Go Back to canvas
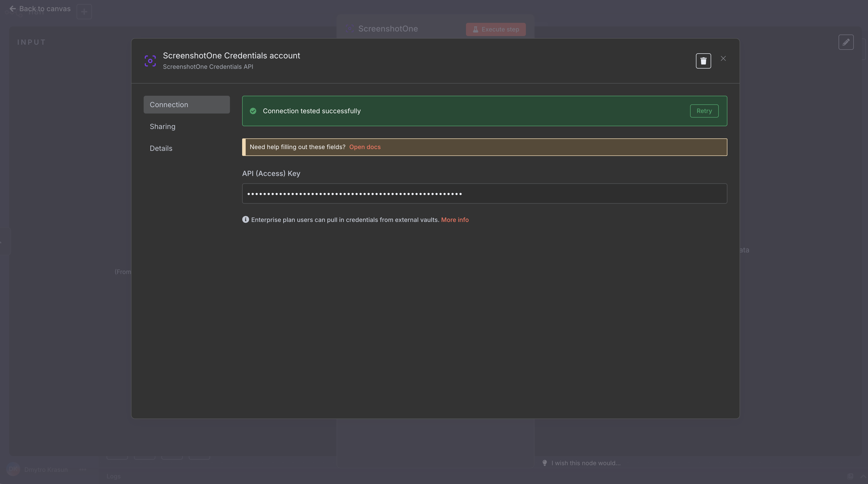 pyautogui.click(x=40, y=9)
